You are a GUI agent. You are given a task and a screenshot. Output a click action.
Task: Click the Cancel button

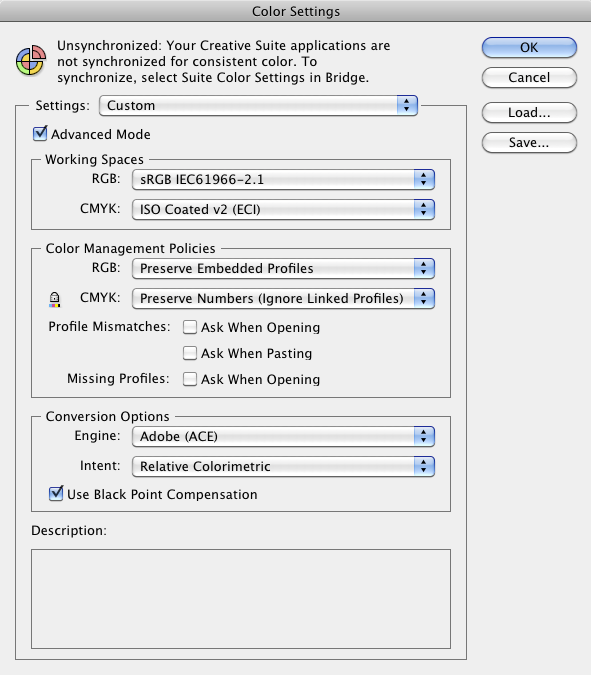click(529, 77)
